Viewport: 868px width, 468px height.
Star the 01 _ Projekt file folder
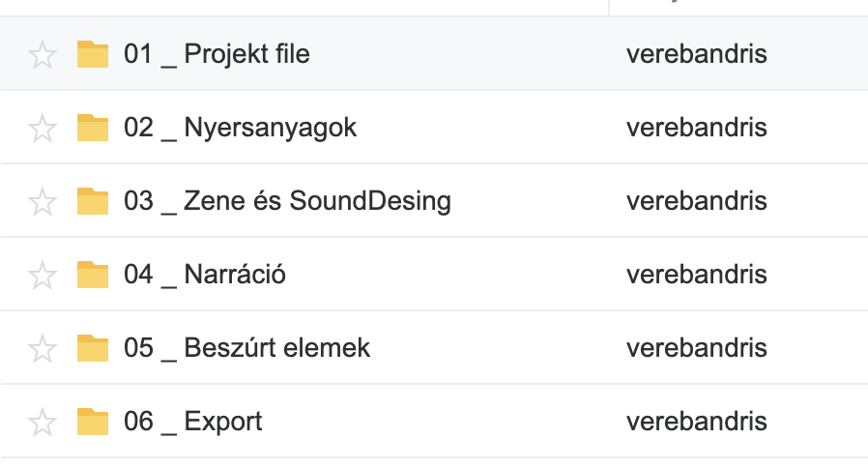pyautogui.click(x=43, y=54)
